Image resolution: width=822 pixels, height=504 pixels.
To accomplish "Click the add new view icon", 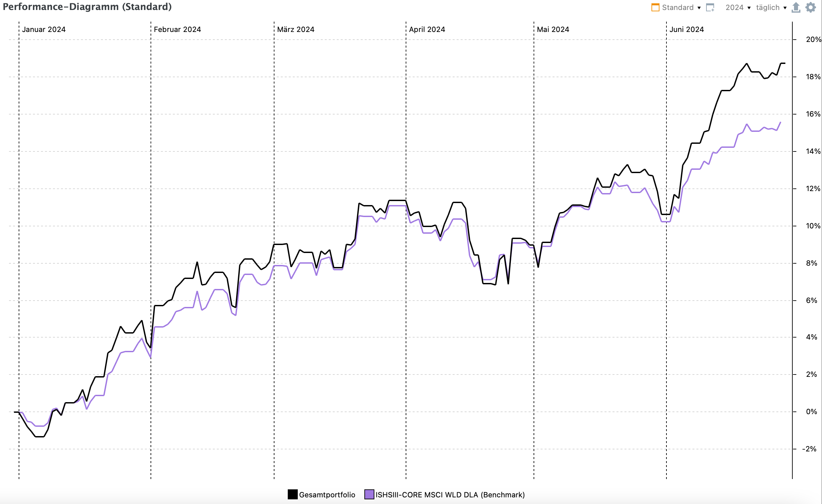I will point(710,7).
